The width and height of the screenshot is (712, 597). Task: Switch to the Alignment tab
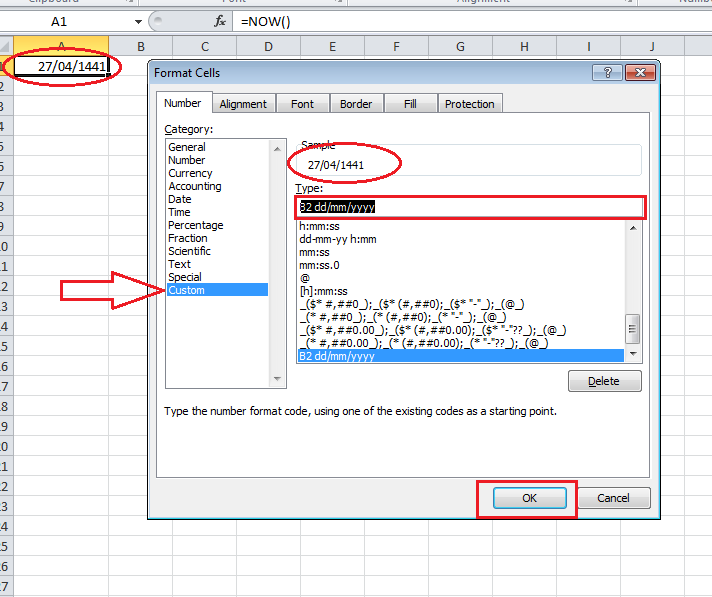(x=243, y=104)
